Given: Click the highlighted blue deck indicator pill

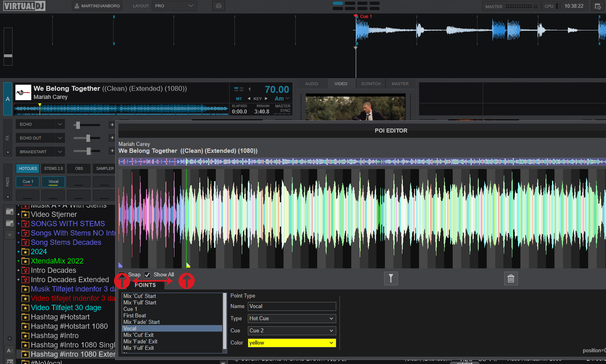Looking at the screenshot, I should pos(338,4).
